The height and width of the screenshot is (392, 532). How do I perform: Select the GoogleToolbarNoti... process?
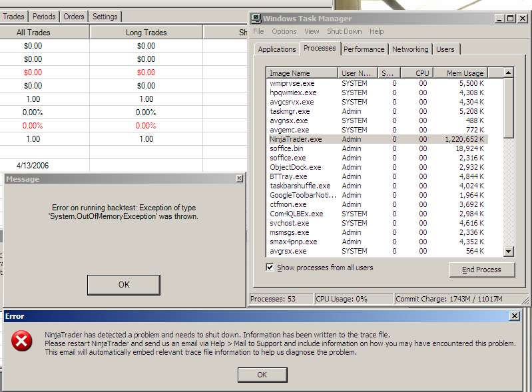(x=378, y=195)
